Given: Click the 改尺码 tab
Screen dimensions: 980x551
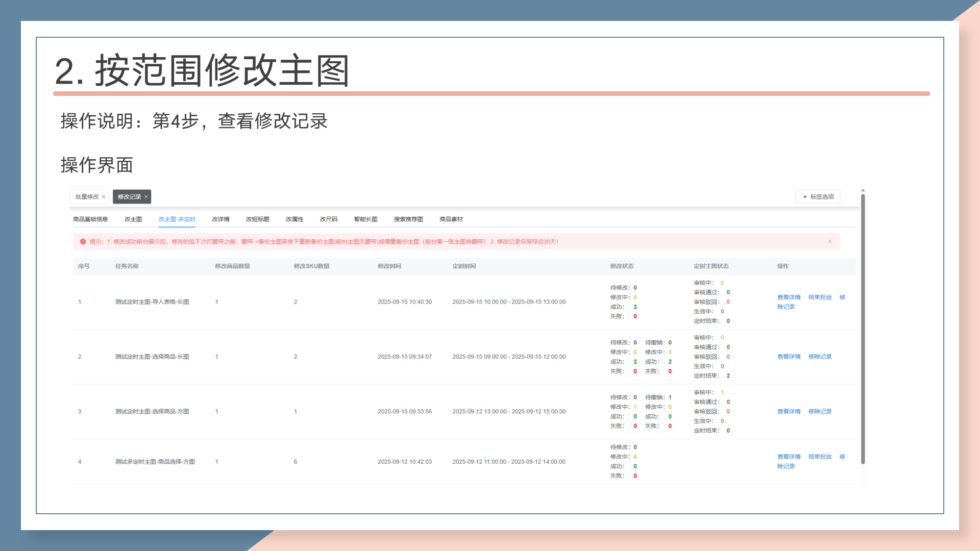Looking at the screenshot, I should tap(329, 219).
